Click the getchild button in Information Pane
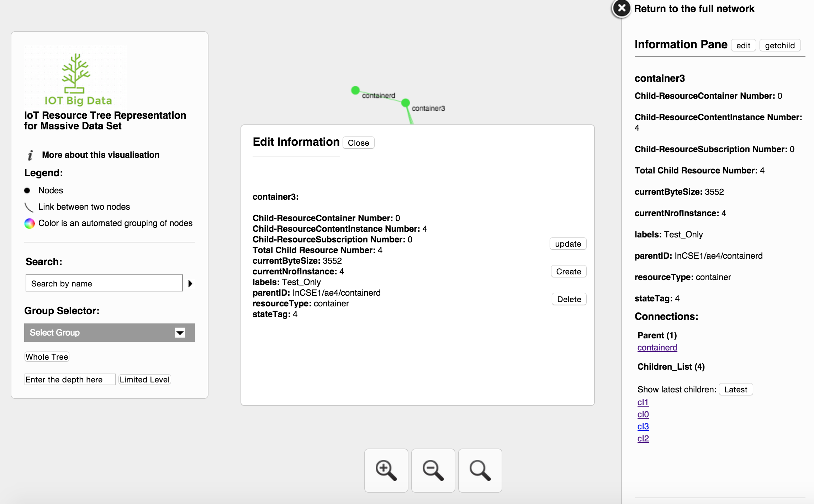814x504 pixels. pyautogui.click(x=780, y=45)
